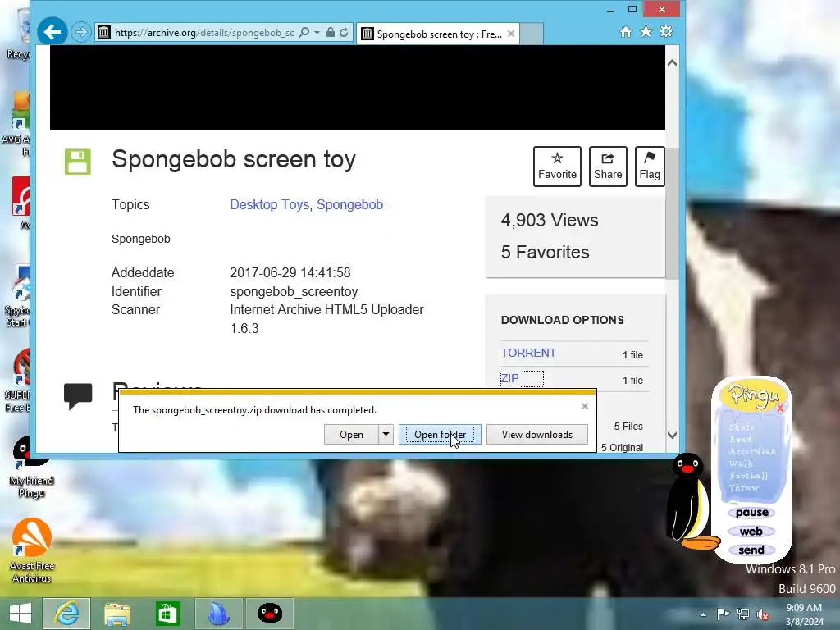Click the Reviews speech bubble icon
This screenshot has width=840, height=630.
(x=78, y=395)
